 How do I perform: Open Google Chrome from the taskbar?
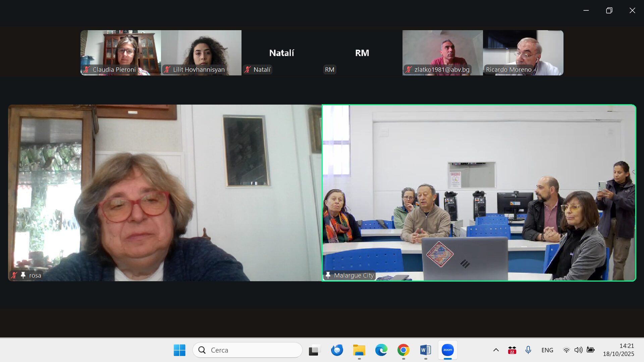(x=403, y=350)
